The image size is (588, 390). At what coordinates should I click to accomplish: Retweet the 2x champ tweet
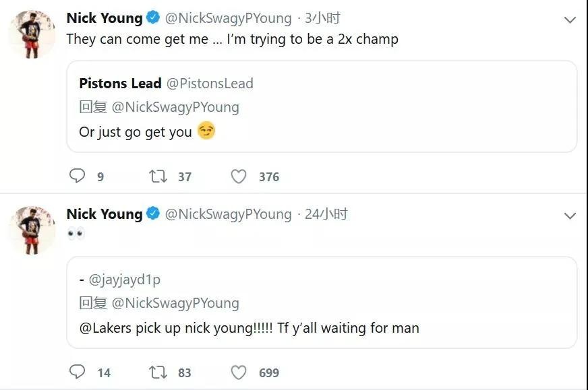click(158, 176)
